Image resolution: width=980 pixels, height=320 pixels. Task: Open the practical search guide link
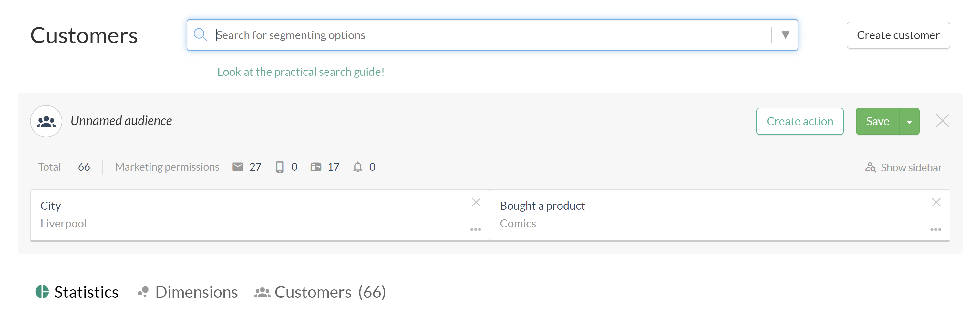301,72
